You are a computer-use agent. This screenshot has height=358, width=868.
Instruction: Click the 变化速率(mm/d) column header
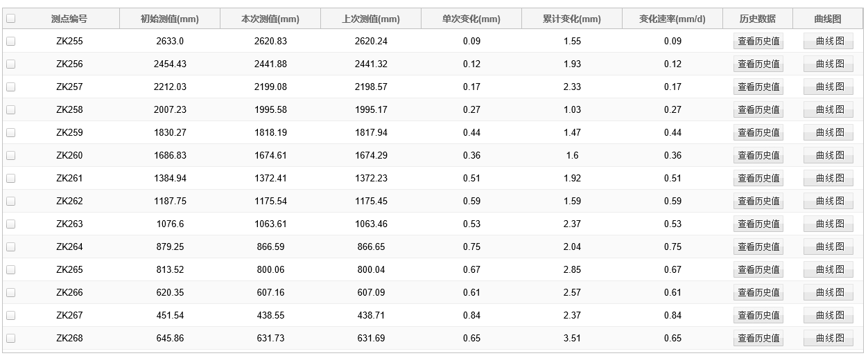pos(672,19)
